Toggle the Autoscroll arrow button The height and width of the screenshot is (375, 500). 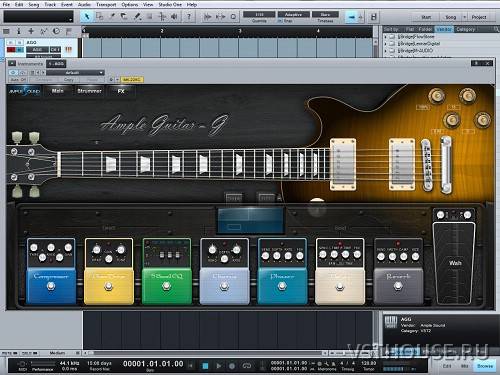pos(352,17)
